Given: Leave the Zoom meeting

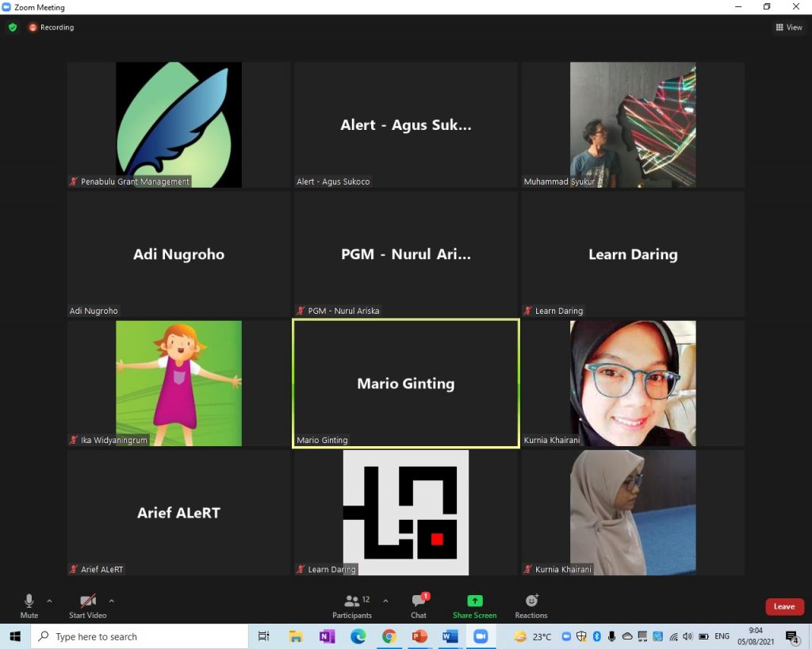Looking at the screenshot, I should click(784, 606).
